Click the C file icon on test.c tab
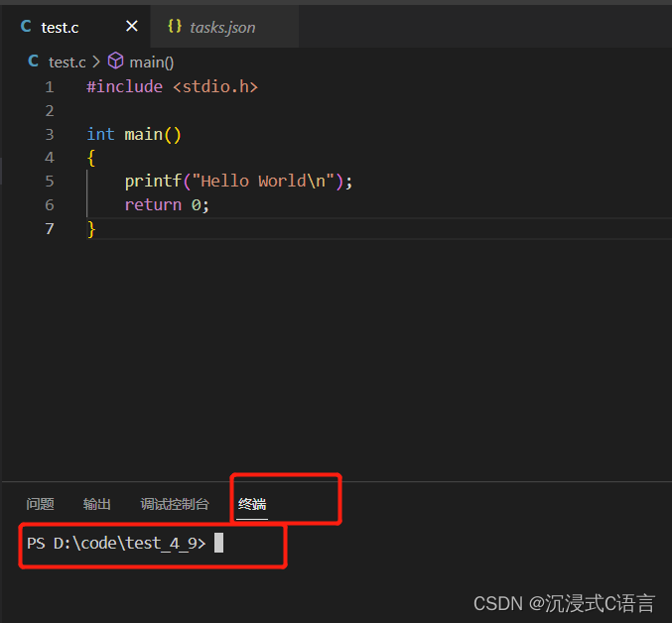The width and height of the screenshot is (672, 623). [26, 27]
